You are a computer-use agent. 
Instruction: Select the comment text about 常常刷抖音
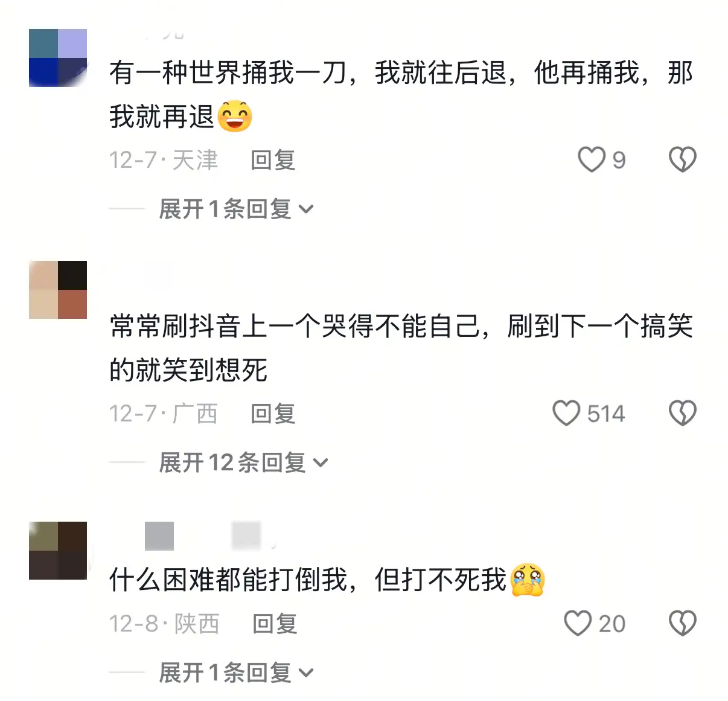click(401, 348)
